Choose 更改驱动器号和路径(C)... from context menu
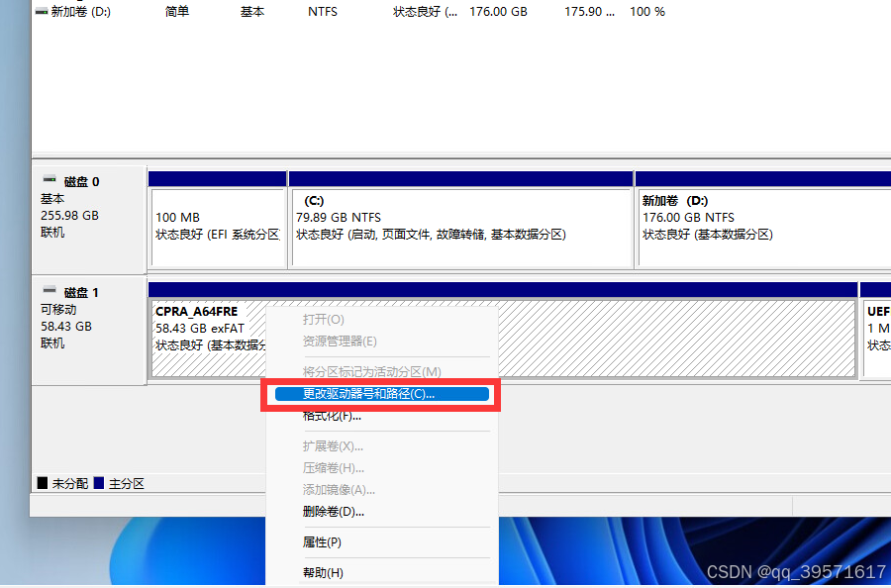Image resolution: width=891 pixels, height=588 pixels. 381,394
